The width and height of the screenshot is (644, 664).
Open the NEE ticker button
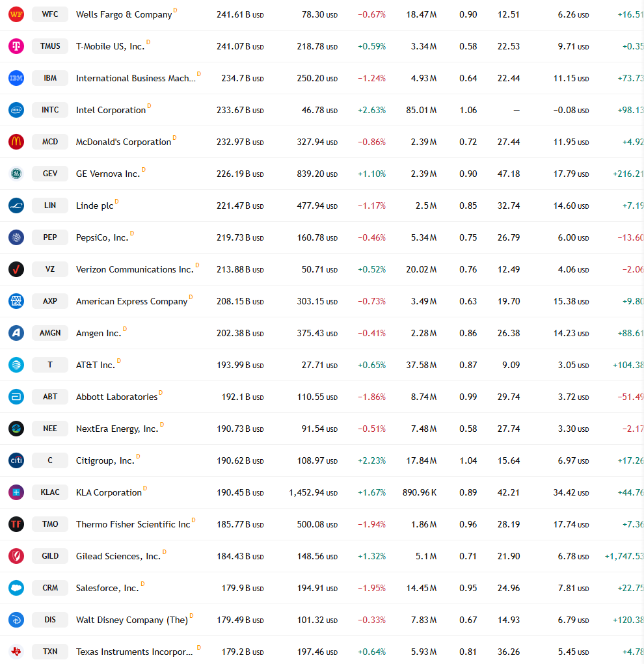[x=50, y=429]
